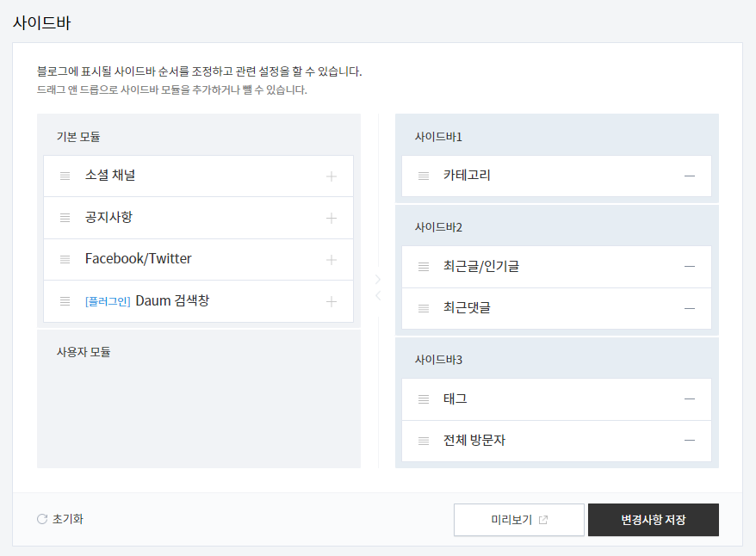Click drag handle of 태그
The image size is (756, 556).
[x=424, y=399]
